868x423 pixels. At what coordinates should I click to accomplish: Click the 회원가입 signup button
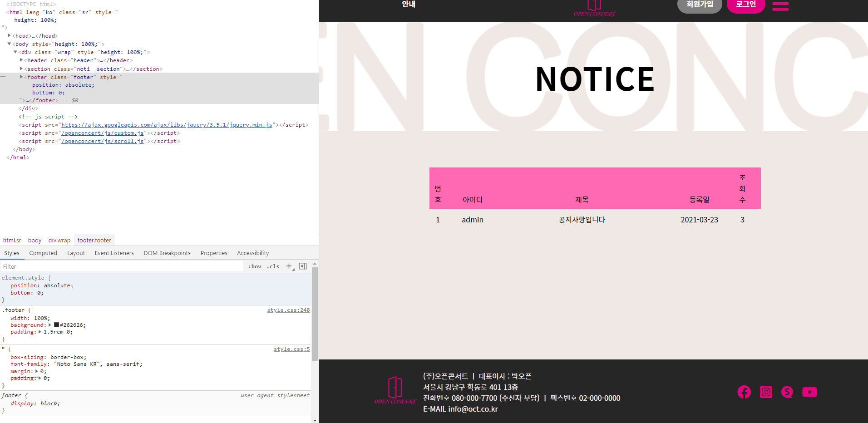(700, 5)
